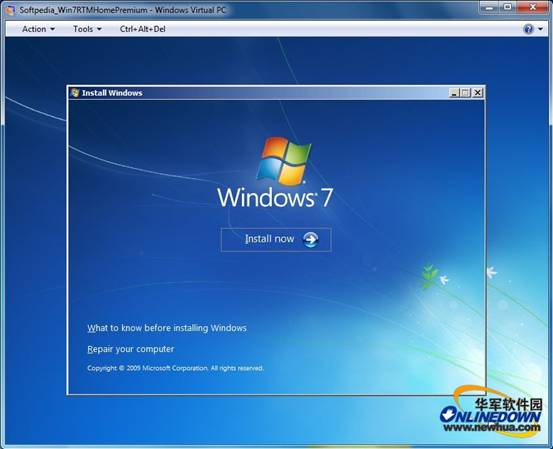Close the Windows Virtual PC window
This screenshot has width=553, height=449.
point(533,7)
